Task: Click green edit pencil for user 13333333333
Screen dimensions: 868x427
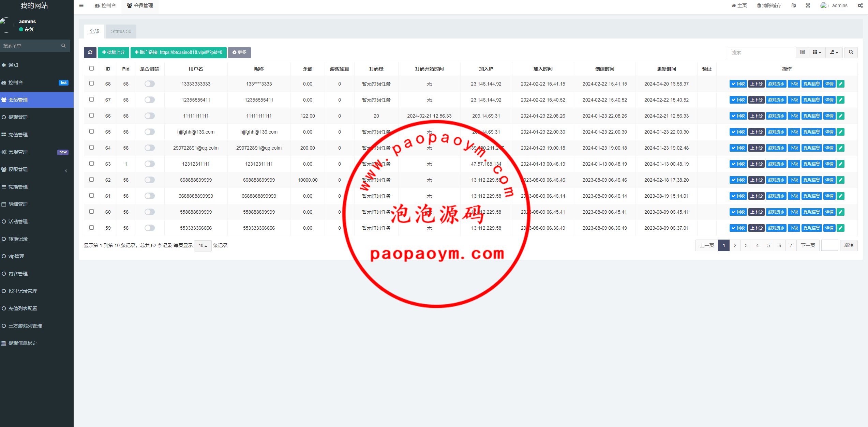Action: 841,84
